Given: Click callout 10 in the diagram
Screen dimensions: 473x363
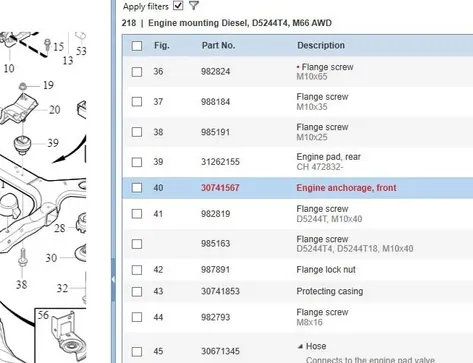Looking at the screenshot, I should [x=9, y=68].
